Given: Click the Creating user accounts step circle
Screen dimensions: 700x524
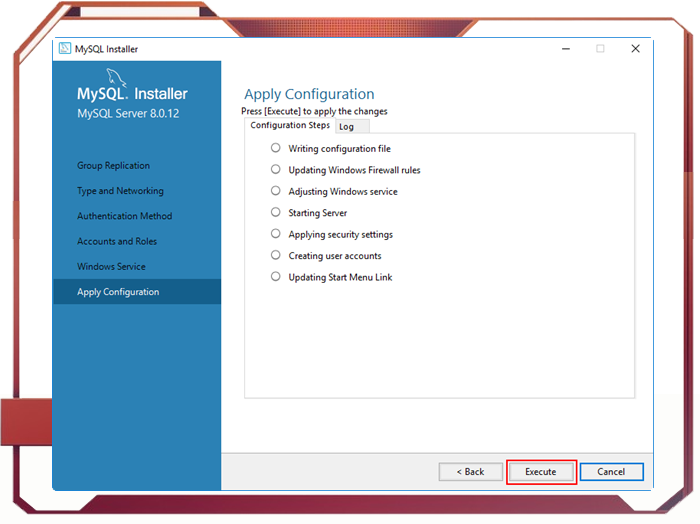Looking at the screenshot, I should pyautogui.click(x=276, y=255).
